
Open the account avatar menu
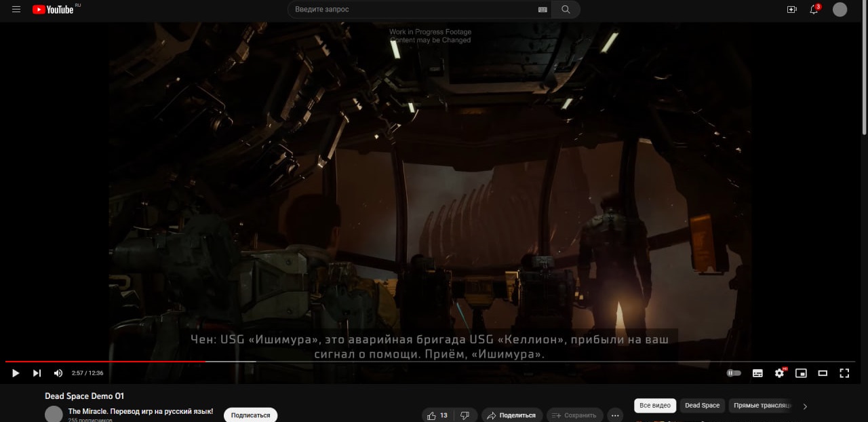[840, 9]
